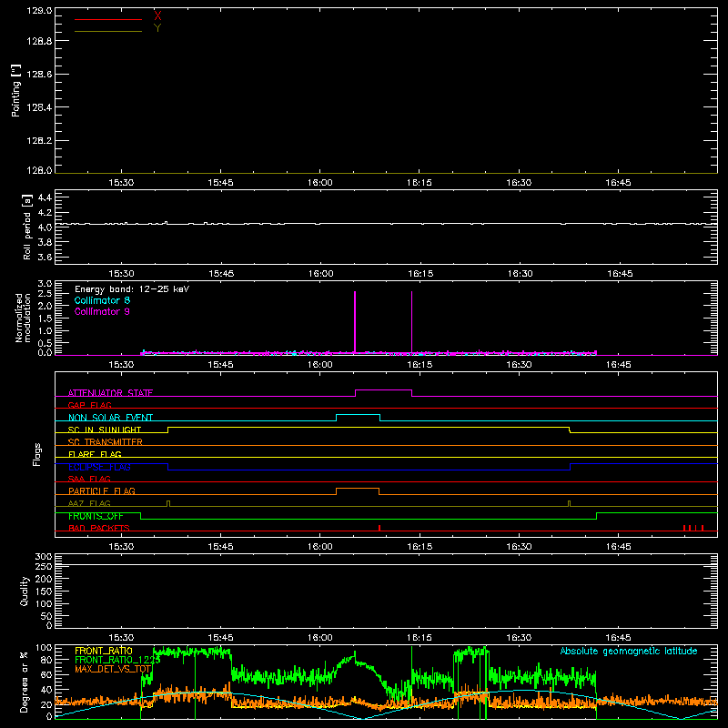Image resolution: width=728 pixels, height=728 pixels.
Task: Click the 250 tick on the Quality axis
Action: coord(43,566)
